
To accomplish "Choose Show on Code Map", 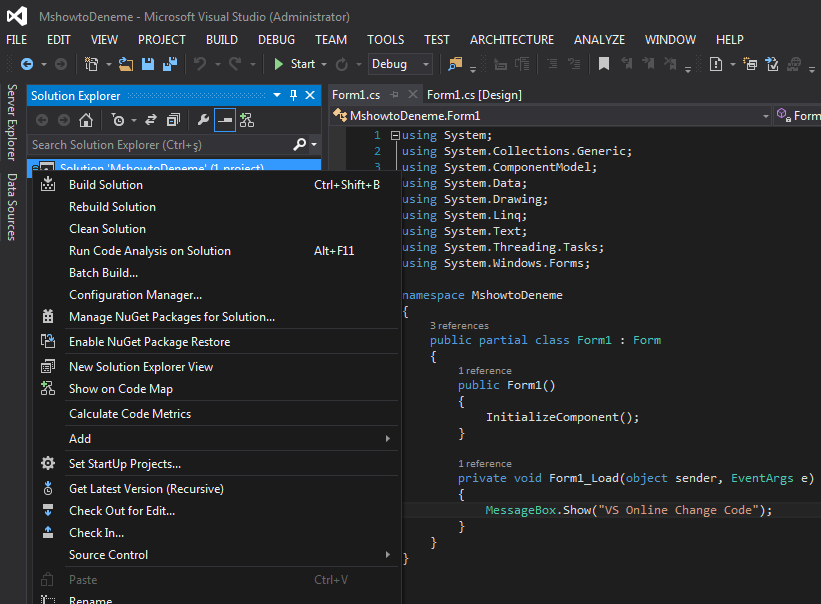I will [x=217, y=389].
